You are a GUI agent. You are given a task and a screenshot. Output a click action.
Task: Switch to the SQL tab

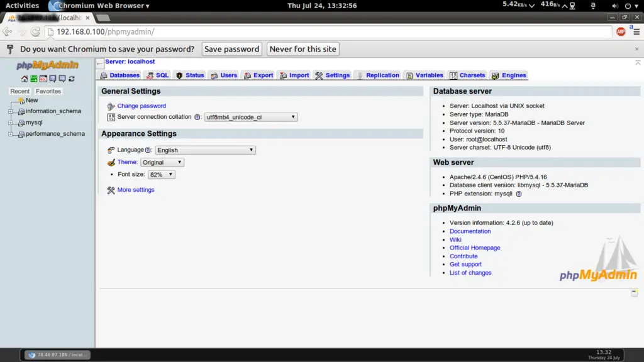[158, 75]
